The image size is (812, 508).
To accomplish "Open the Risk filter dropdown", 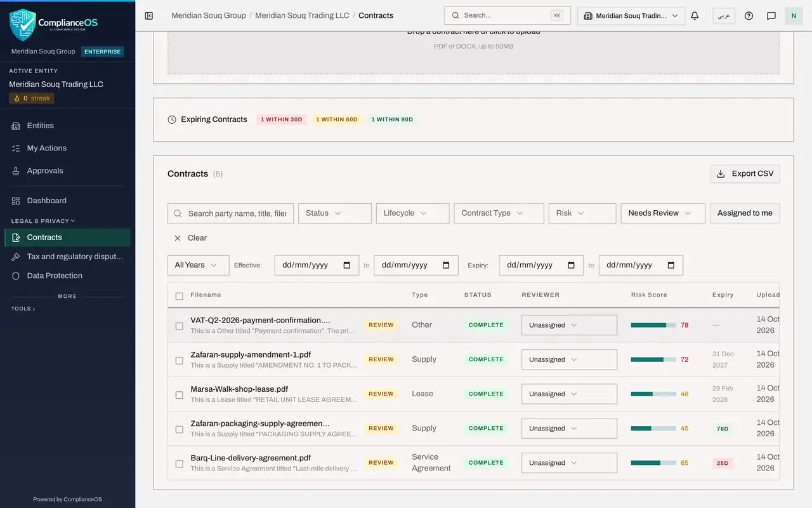I will [x=582, y=213].
